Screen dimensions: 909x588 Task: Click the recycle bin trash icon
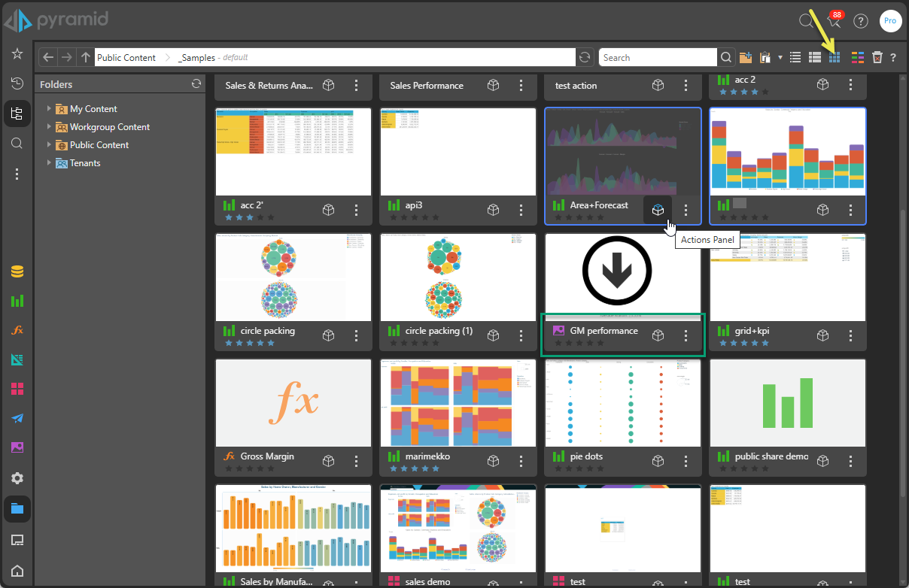pyautogui.click(x=877, y=57)
